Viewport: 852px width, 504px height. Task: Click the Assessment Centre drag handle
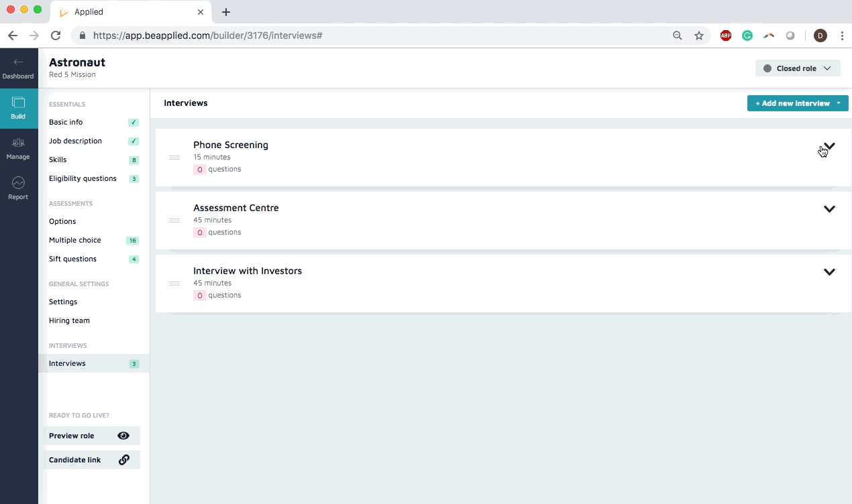click(x=174, y=220)
